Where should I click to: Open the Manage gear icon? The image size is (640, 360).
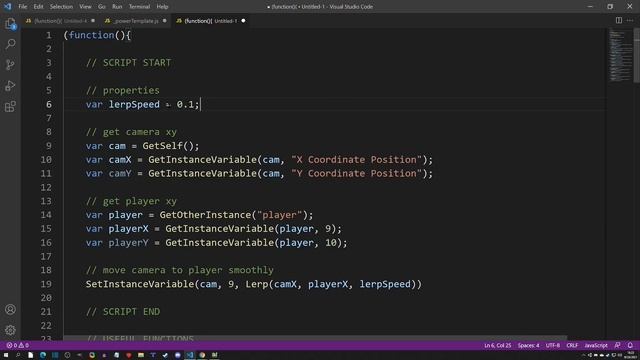(x=10, y=330)
